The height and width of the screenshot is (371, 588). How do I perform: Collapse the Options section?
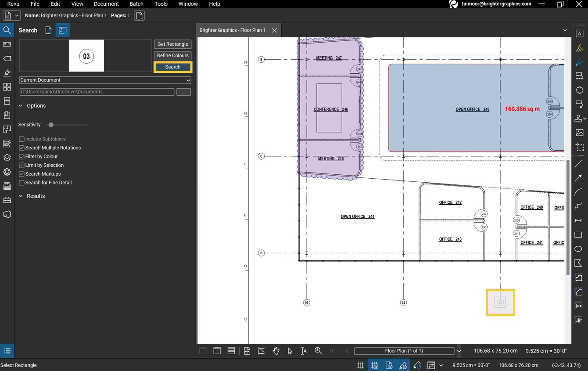tap(20, 105)
